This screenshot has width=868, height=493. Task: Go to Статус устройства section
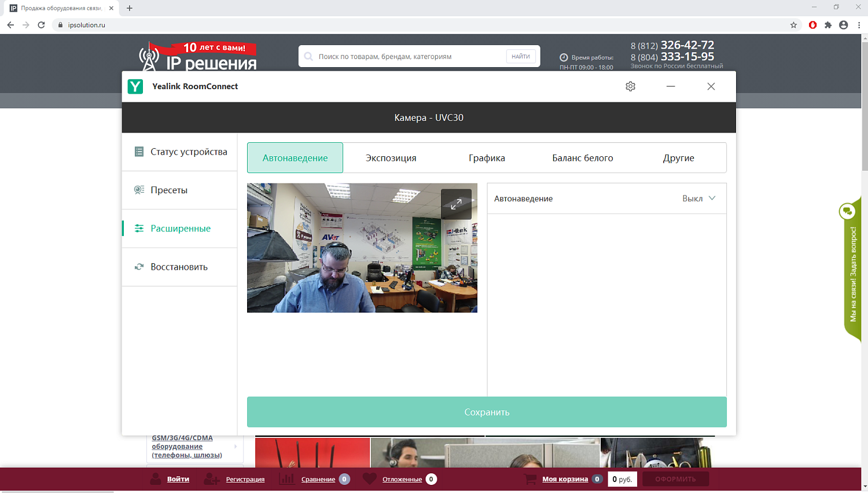point(180,152)
